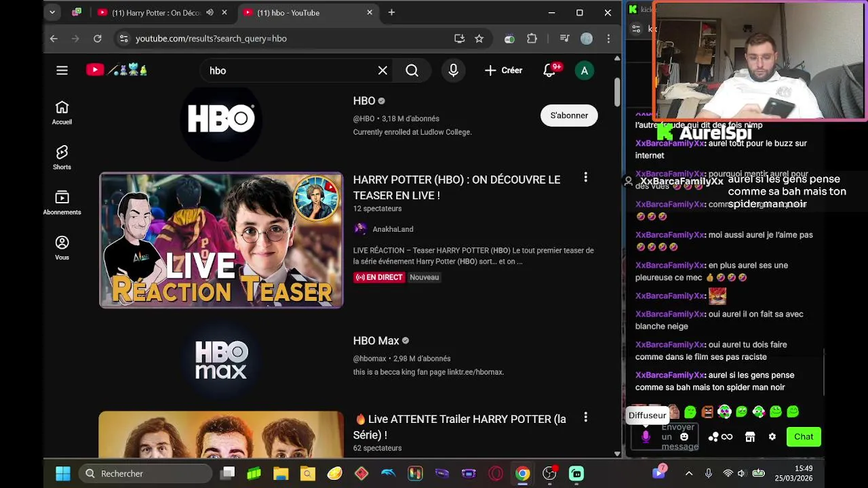Open Chrome three-dot menu

click(x=608, y=39)
